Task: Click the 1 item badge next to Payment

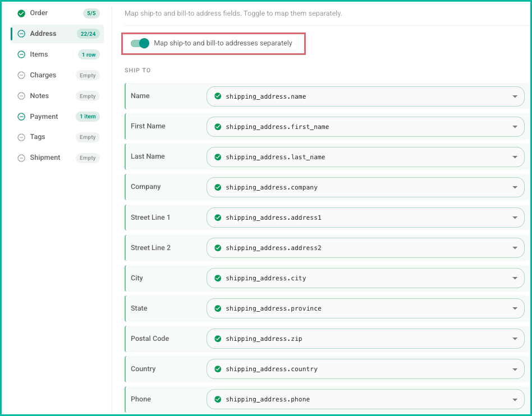Action: tap(88, 117)
